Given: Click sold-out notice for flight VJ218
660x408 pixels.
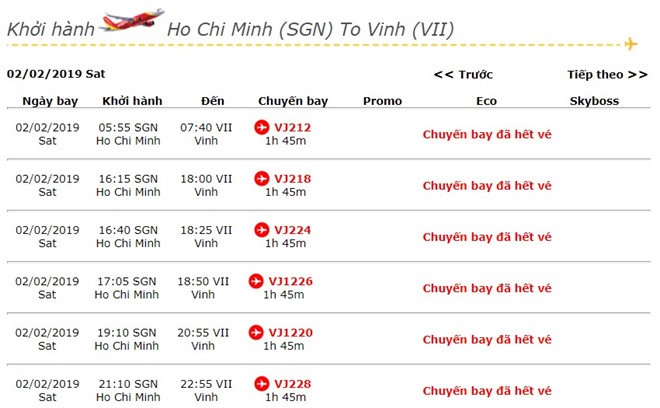Looking at the screenshot, I should 487,185.
